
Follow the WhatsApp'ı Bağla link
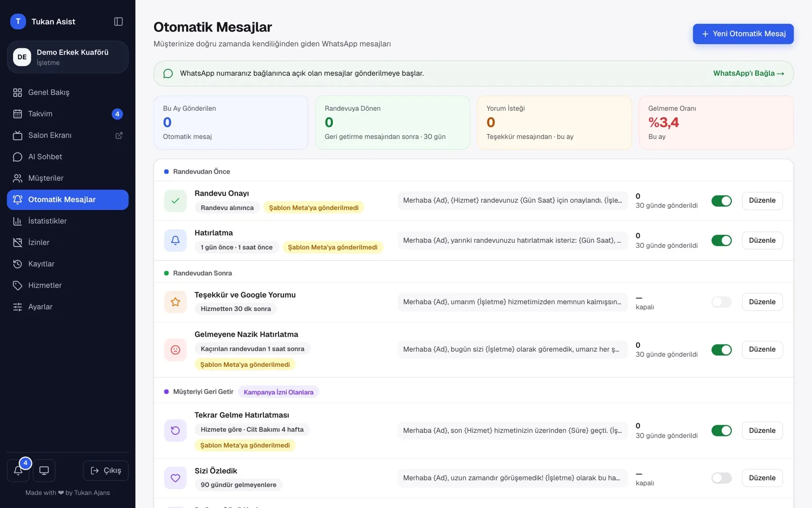749,74
